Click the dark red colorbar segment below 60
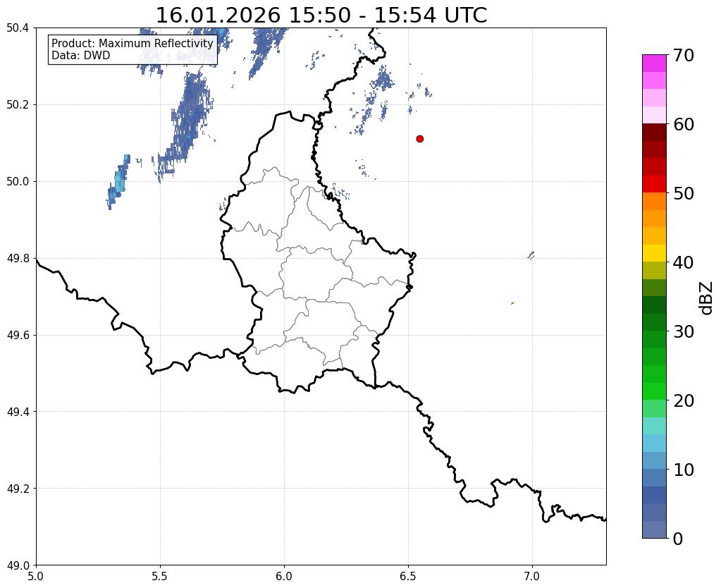This screenshot has width=721, height=588. point(654,133)
